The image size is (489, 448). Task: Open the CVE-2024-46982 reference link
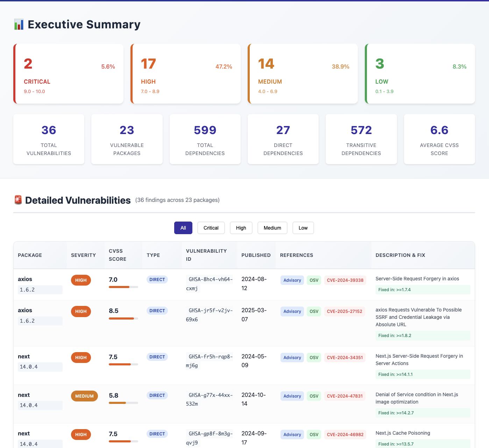345,435
